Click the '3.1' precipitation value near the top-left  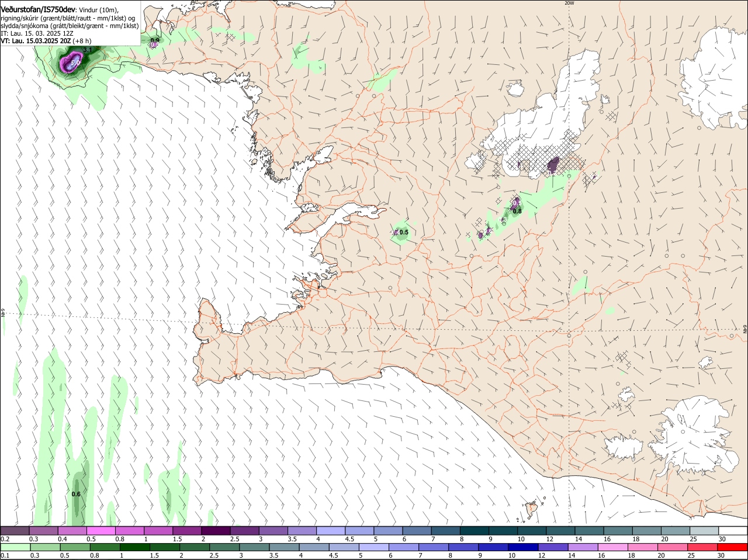[88, 50]
